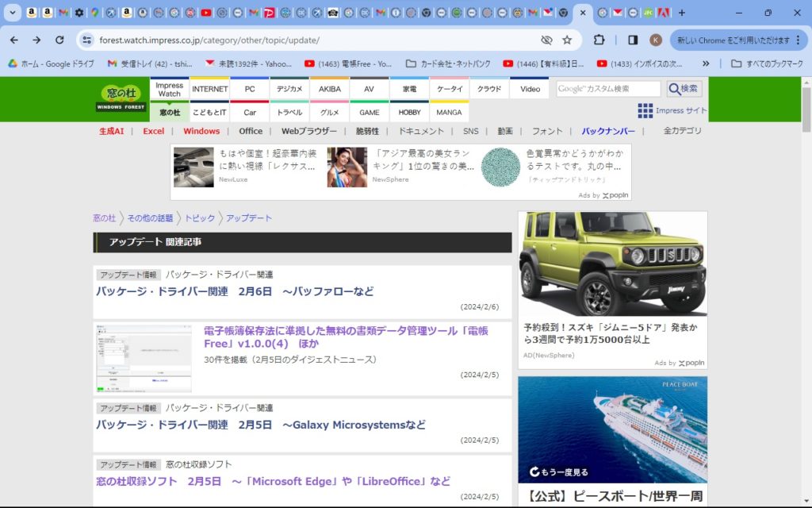Click the Google カスタム検索 input field

(x=608, y=89)
